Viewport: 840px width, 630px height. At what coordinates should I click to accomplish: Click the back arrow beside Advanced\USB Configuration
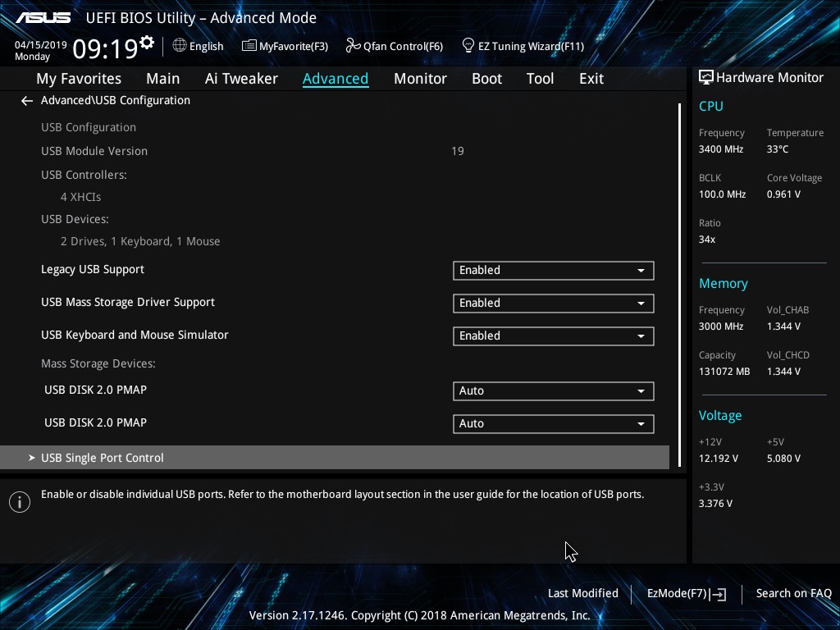27,101
